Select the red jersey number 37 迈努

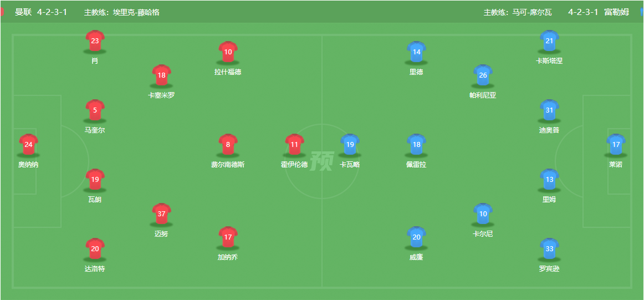(x=161, y=213)
